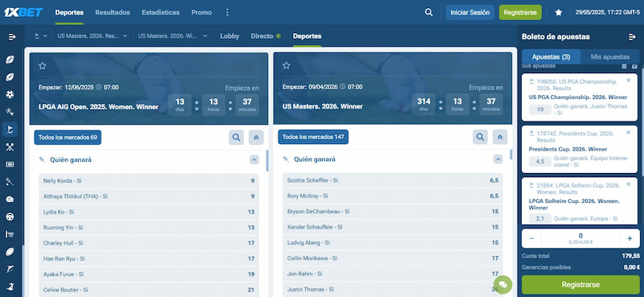Open the Deportes top navigation item
This screenshot has width=644, height=297.
coord(69,12)
